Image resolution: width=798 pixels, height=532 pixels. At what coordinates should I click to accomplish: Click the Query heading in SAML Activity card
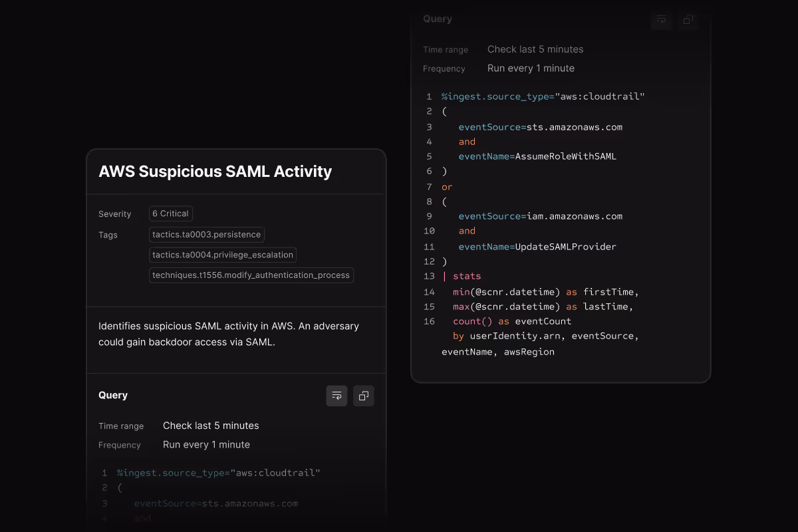click(x=113, y=395)
